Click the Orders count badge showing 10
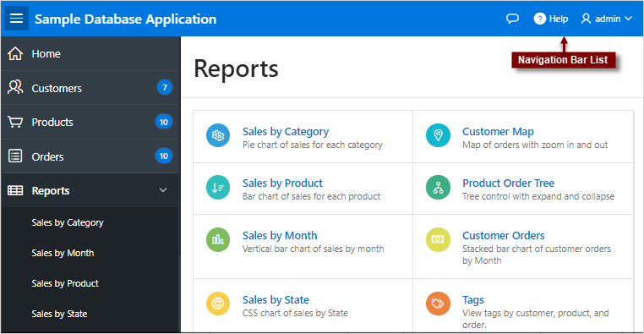Image resolution: width=644 pixels, height=334 pixels. coord(164,156)
